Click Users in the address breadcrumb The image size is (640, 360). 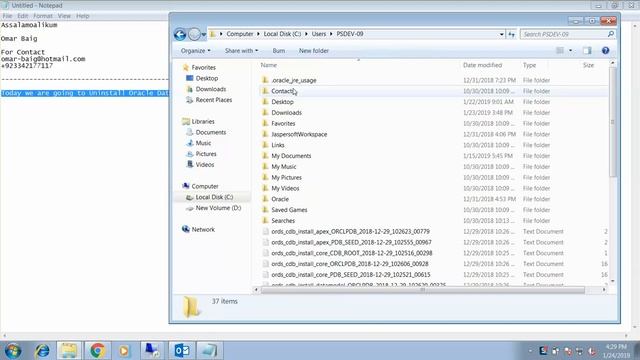click(319, 34)
